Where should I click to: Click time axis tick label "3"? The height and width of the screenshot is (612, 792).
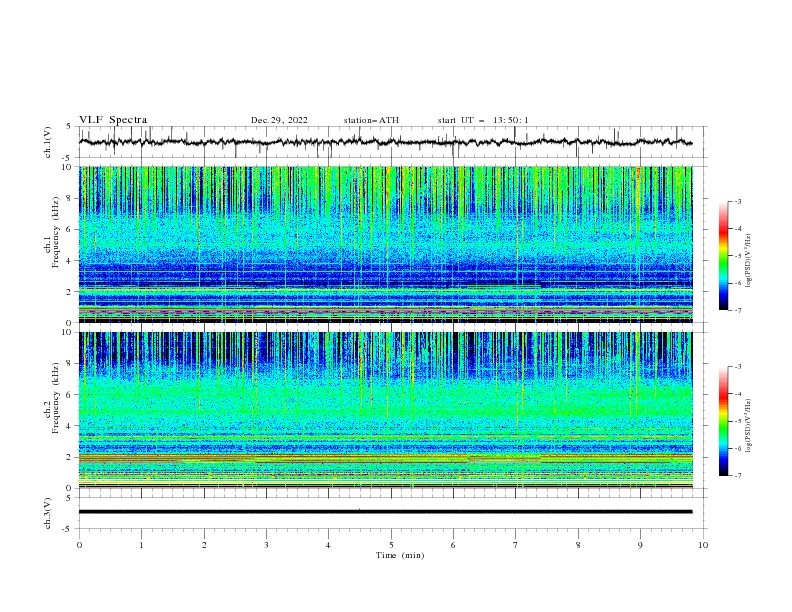click(x=266, y=545)
